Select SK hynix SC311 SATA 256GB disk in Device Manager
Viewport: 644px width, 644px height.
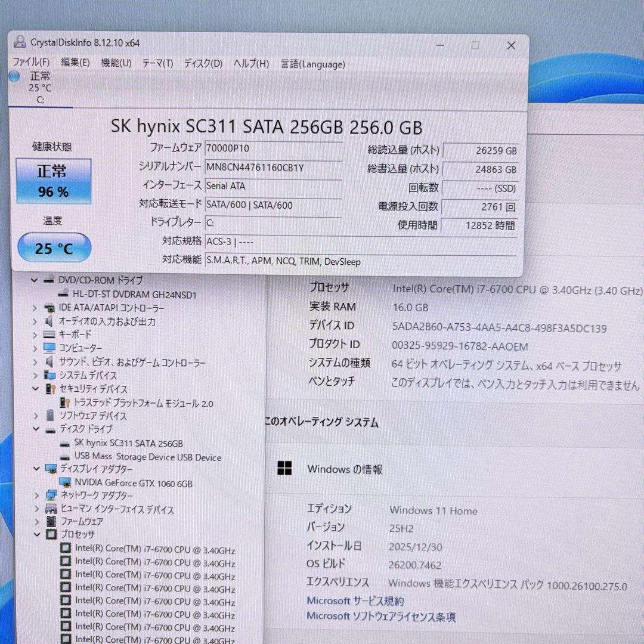pyautogui.click(x=129, y=443)
